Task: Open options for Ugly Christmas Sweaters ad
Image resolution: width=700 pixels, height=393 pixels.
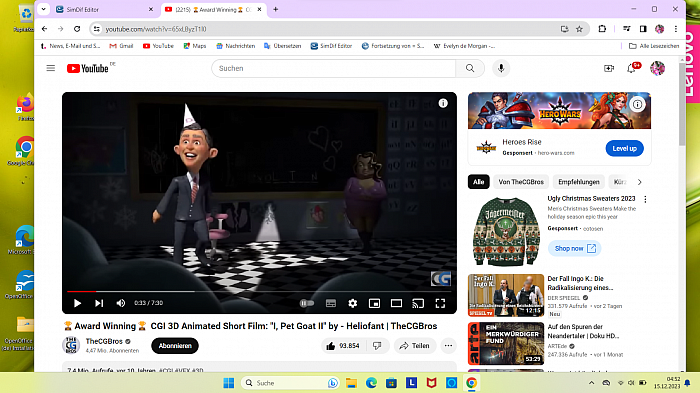Action: pos(645,199)
